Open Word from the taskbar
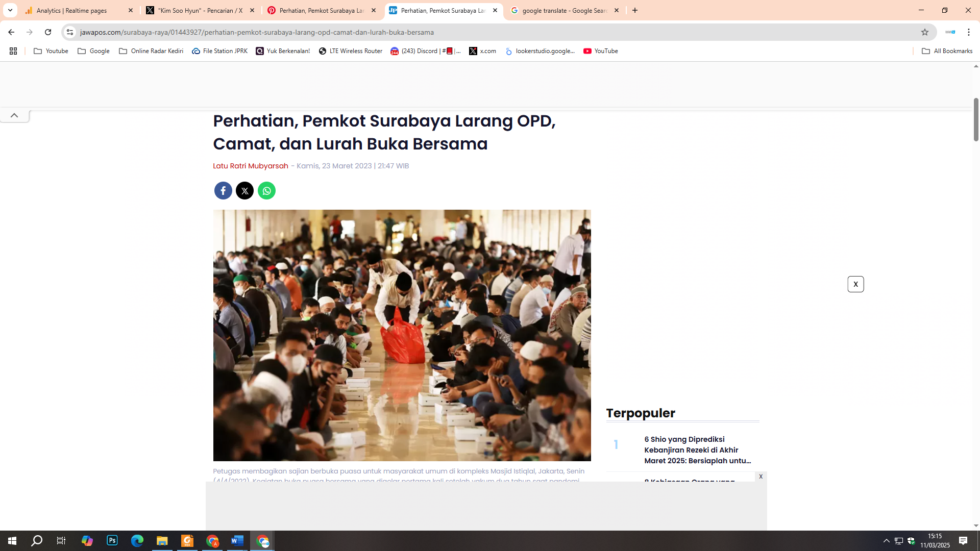 [x=237, y=540]
